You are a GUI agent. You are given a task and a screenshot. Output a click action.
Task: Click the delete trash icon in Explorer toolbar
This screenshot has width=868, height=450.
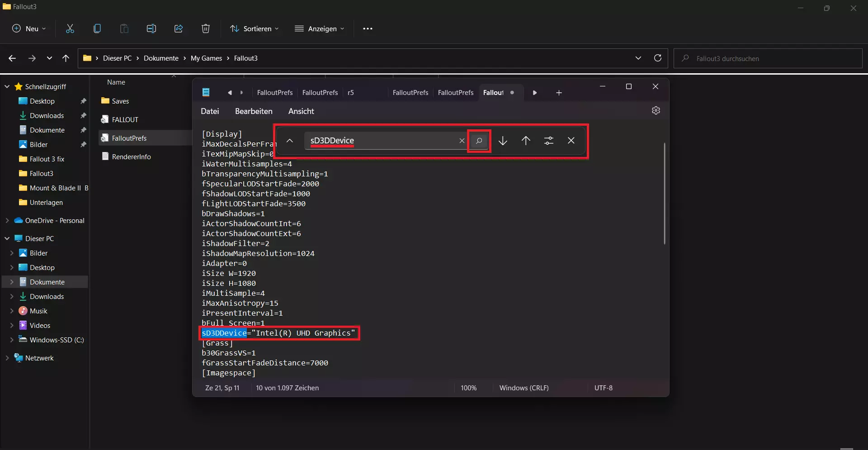tap(205, 28)
